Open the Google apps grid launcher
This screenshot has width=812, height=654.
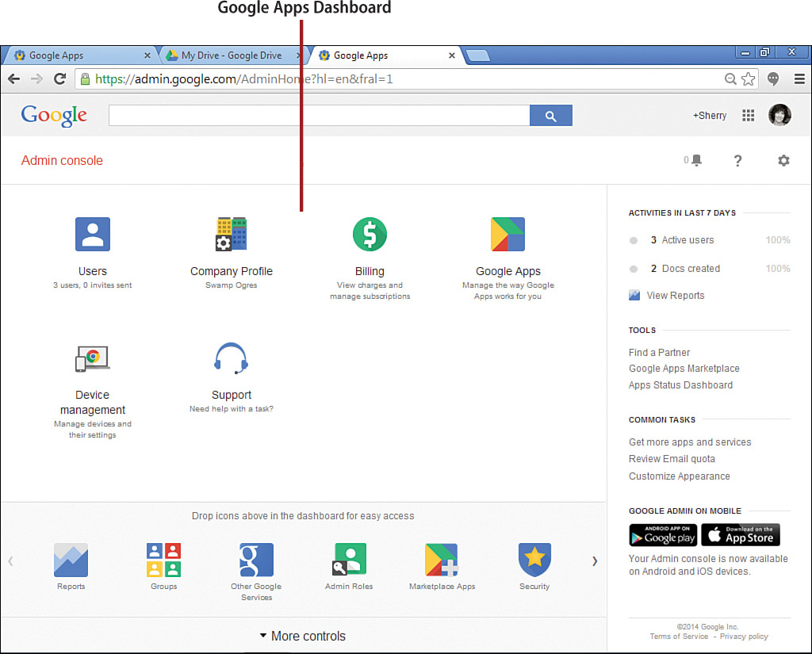pos(749,116)
